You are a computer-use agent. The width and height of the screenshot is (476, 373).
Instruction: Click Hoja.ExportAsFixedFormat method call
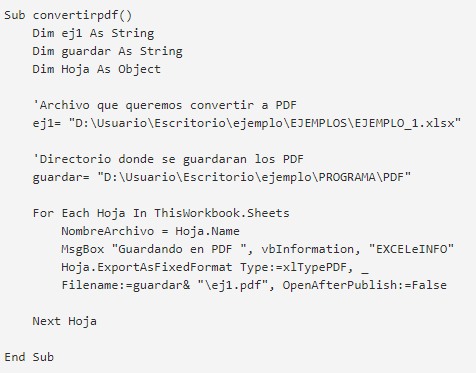[x=146, y=267]
